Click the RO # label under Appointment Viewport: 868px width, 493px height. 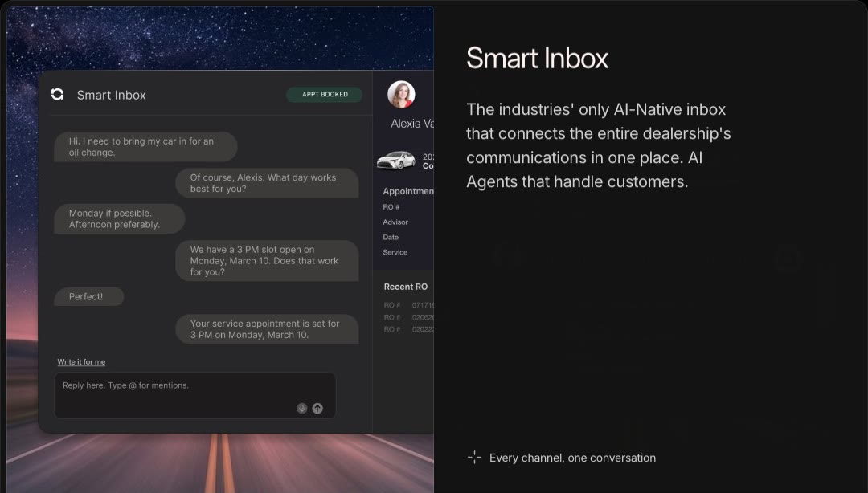[x=391, y=207]
